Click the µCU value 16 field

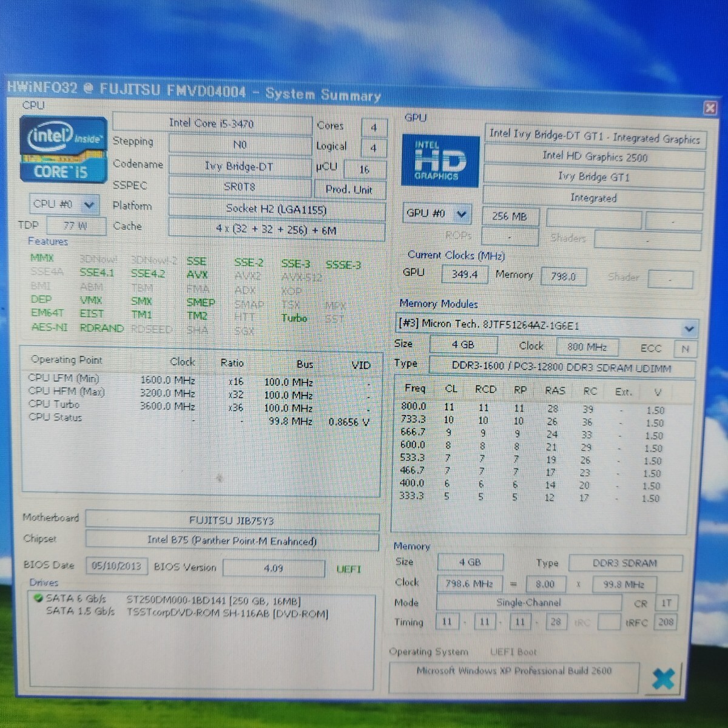click(x=364, y=169)
